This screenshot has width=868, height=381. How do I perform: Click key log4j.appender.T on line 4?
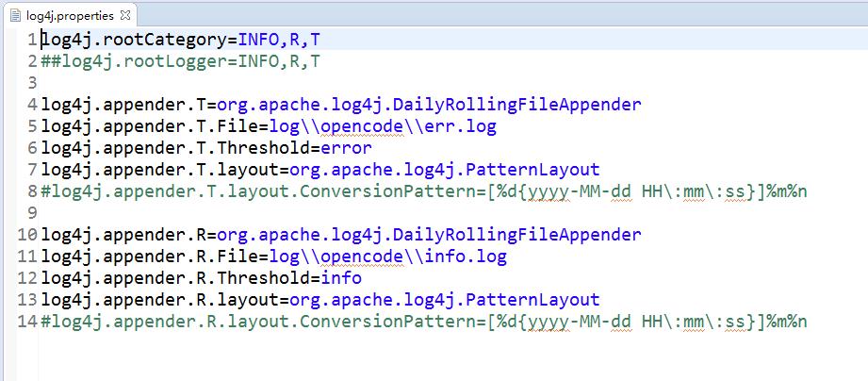[123, 105]
